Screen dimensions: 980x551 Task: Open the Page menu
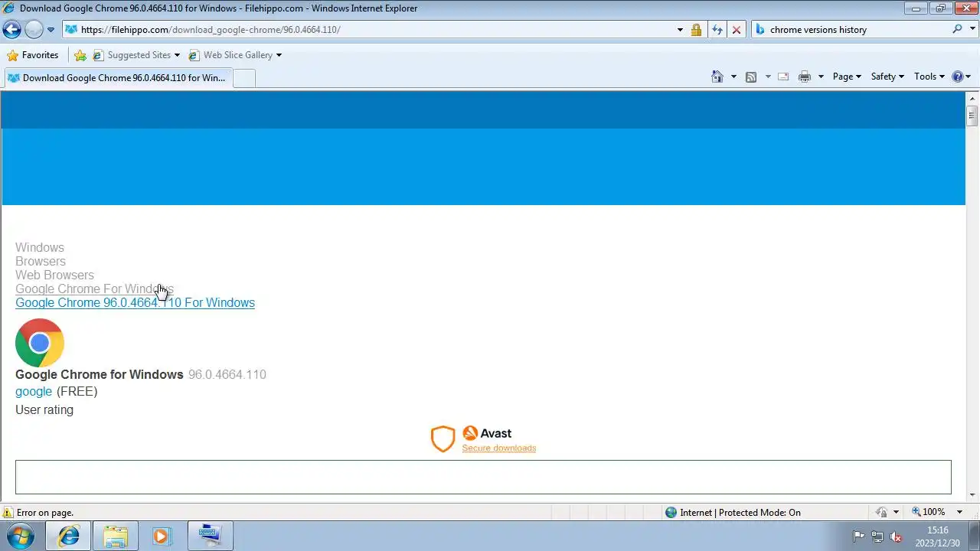click(847, 77)
